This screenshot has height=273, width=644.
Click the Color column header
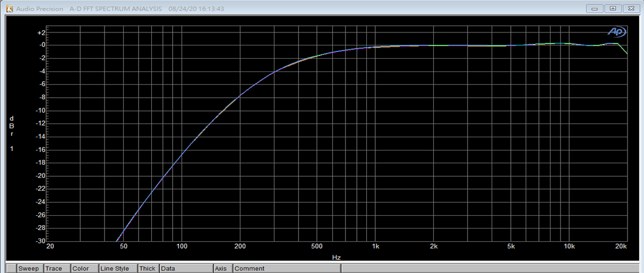coord(80,269)
